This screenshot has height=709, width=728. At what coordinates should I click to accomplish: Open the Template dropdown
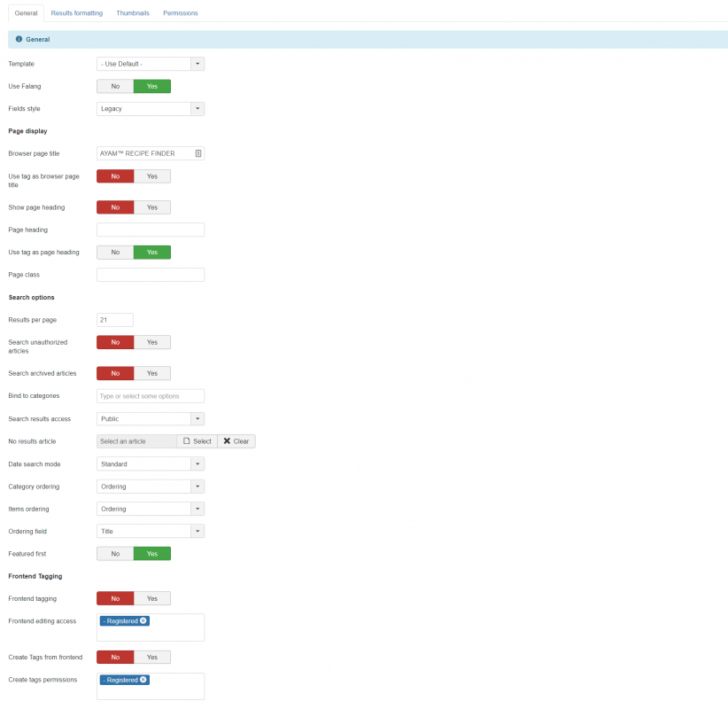tap(151, 64)
